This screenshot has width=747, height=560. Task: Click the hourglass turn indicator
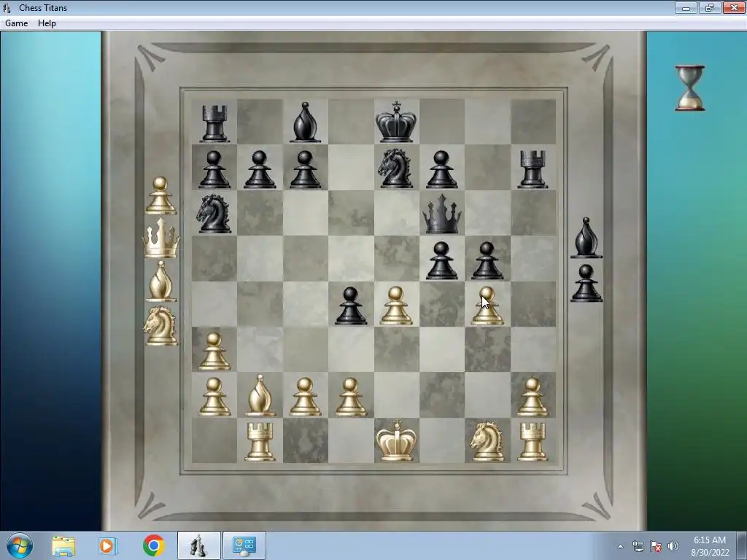pyautogui.click(x=690, y=88)
